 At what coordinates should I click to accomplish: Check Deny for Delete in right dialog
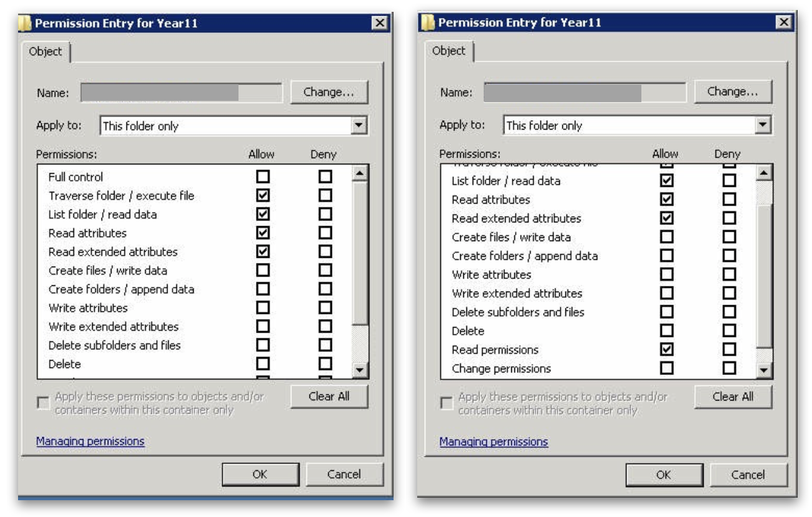[729, 331]
